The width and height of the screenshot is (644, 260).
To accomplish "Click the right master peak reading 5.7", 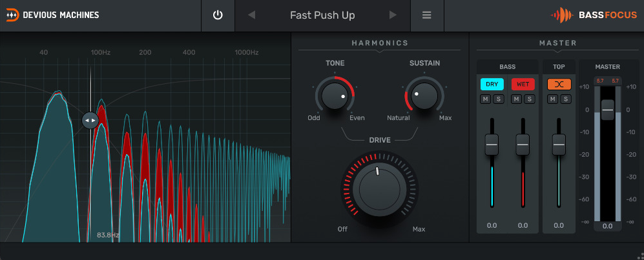I will [x=615, y=81].
